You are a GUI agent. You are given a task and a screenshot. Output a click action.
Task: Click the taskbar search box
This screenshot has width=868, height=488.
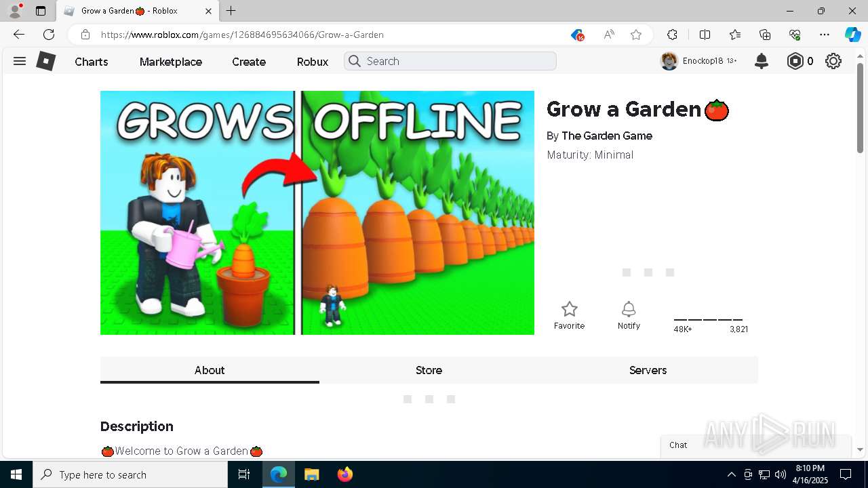tap(130, 474)
